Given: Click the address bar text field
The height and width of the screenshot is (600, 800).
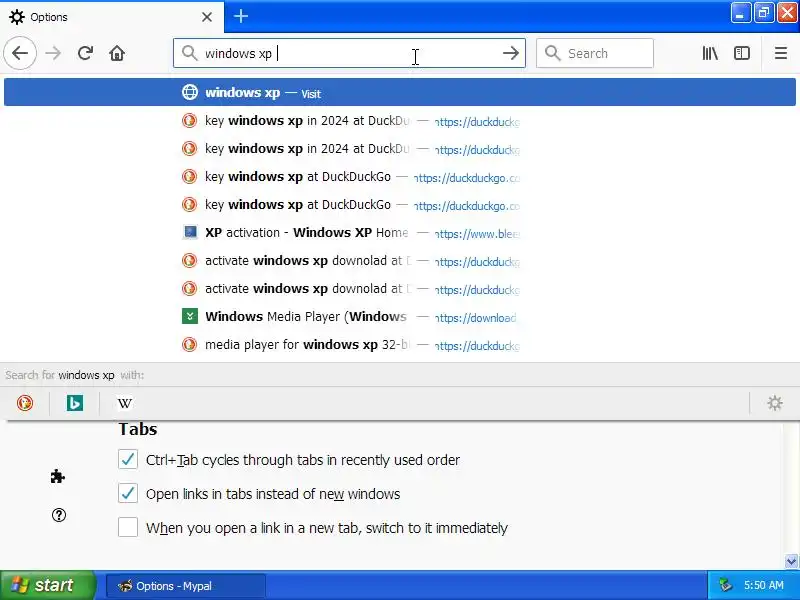Looking at the screenshot, I should pyautogui.click(x=348, y=53).
